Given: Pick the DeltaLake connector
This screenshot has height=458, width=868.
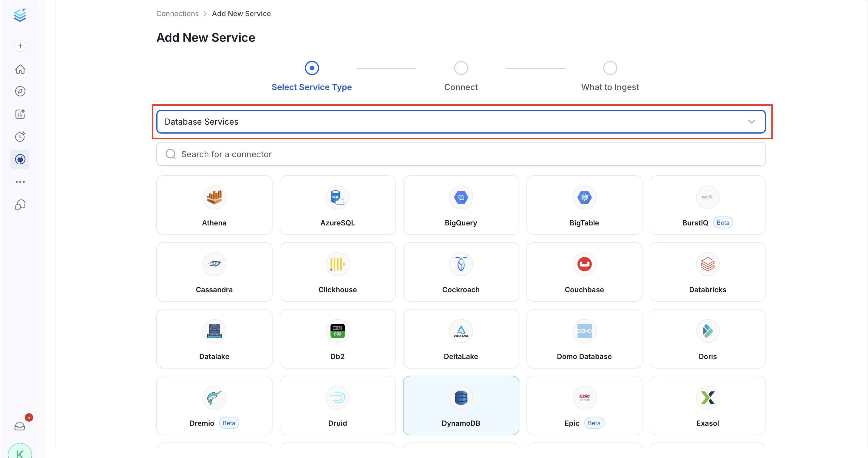Looking at the screenshot, I should [x=461, y=339].
